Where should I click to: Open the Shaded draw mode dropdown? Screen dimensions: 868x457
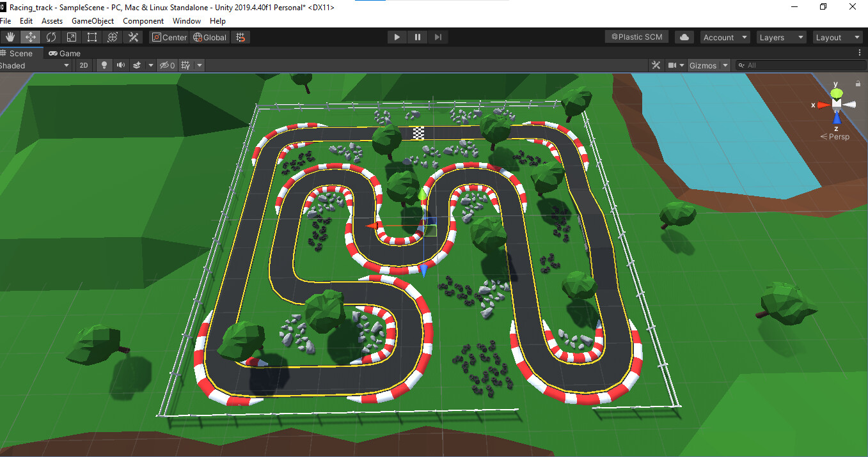[x=36, y=65]
